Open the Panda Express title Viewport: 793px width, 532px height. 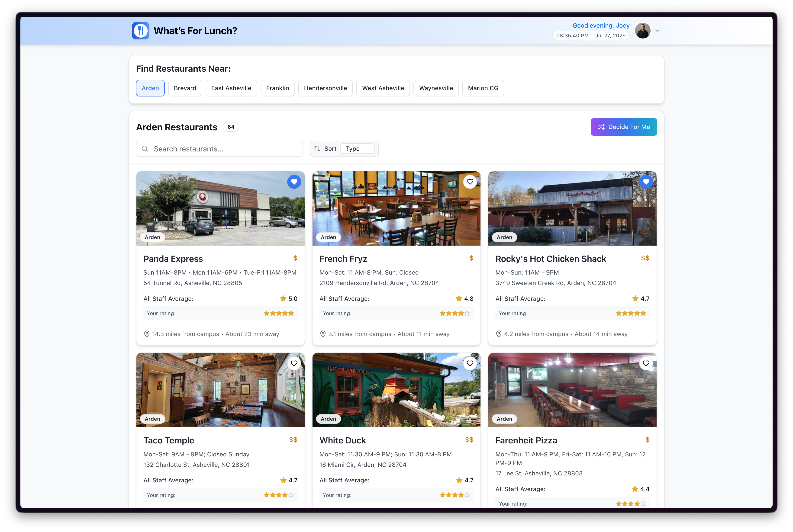coord(173,259)
